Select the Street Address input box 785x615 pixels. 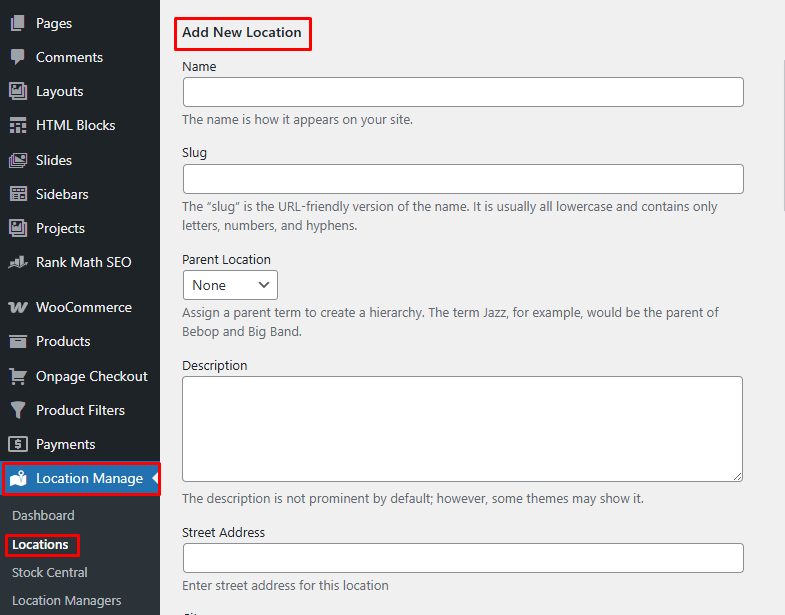[463, 558]
